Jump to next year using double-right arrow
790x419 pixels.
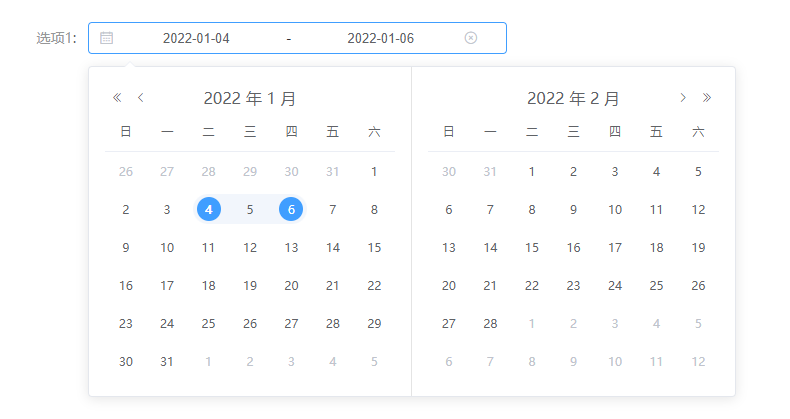coord(707,98)
